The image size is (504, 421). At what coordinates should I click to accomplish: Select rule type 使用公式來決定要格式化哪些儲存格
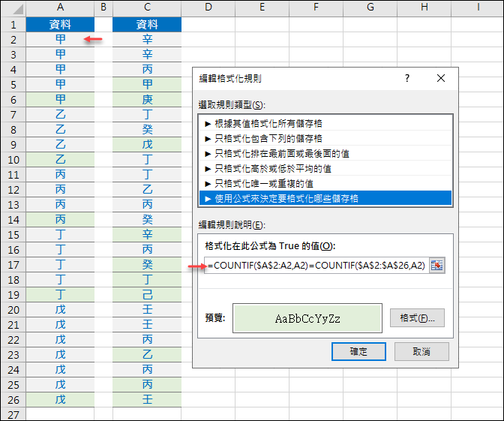(325, 198)
